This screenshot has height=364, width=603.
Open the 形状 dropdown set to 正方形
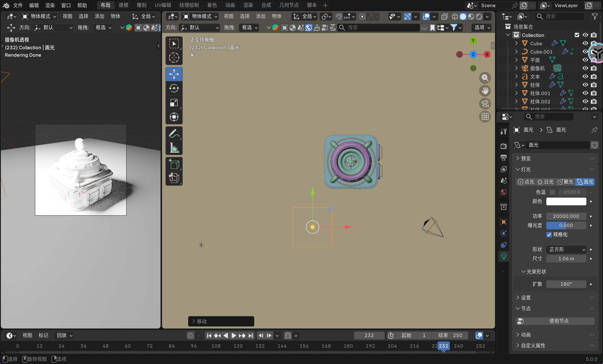[x=566, y=249]
